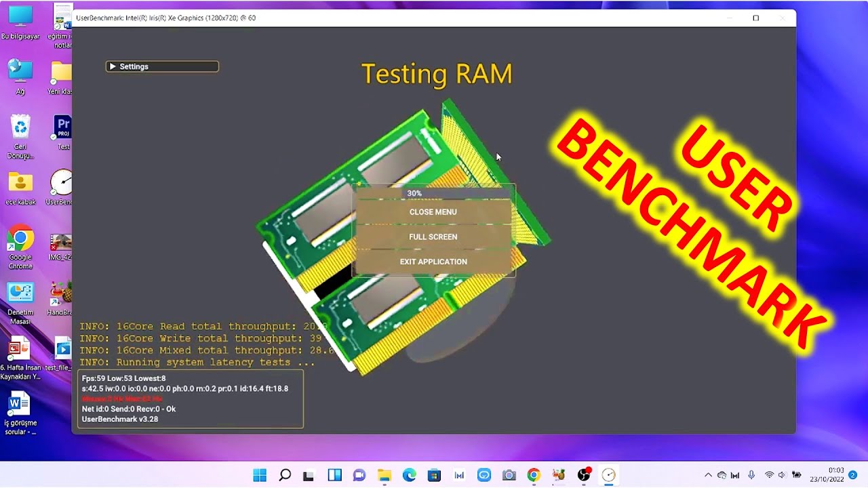Select UserBenchmark desktop shortcut icon
The image size is (868, 488).
(60, 188)
